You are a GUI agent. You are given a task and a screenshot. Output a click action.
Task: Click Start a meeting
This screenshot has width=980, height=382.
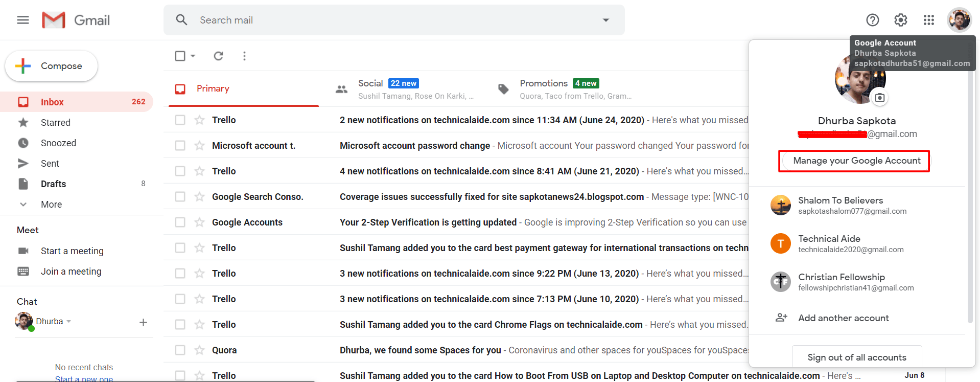pyautogui.click(x=72, y=251)
